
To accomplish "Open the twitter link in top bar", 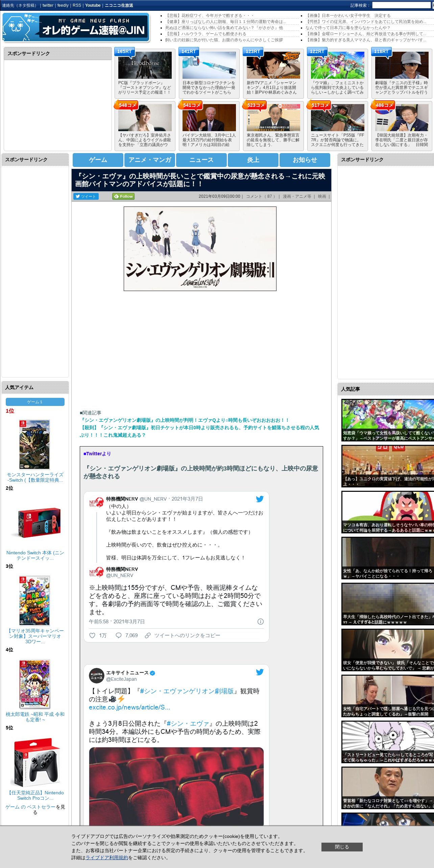I will click(x=48, y=5).
